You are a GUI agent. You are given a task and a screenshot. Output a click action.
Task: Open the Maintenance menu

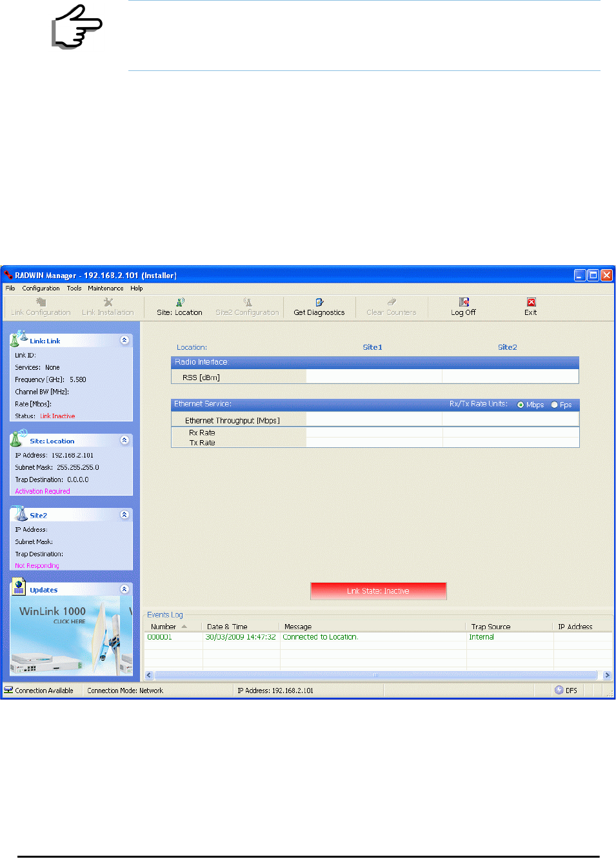(106, 288)
